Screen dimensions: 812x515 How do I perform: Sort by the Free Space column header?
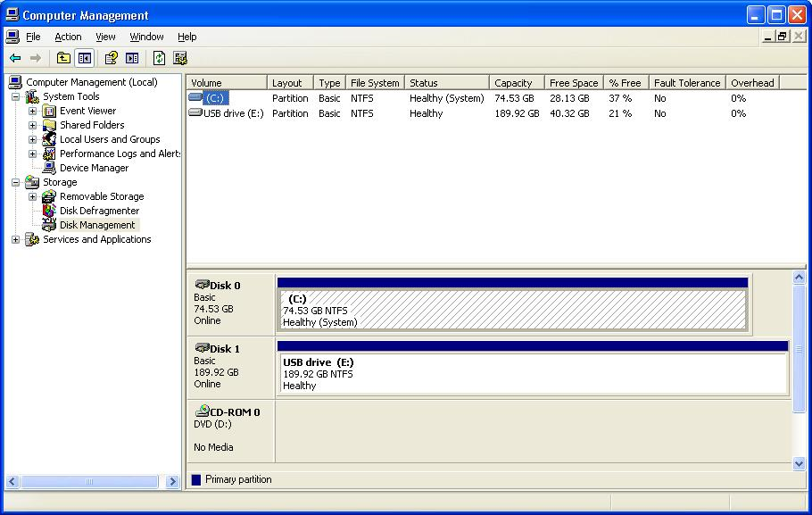tap(574, 83)
